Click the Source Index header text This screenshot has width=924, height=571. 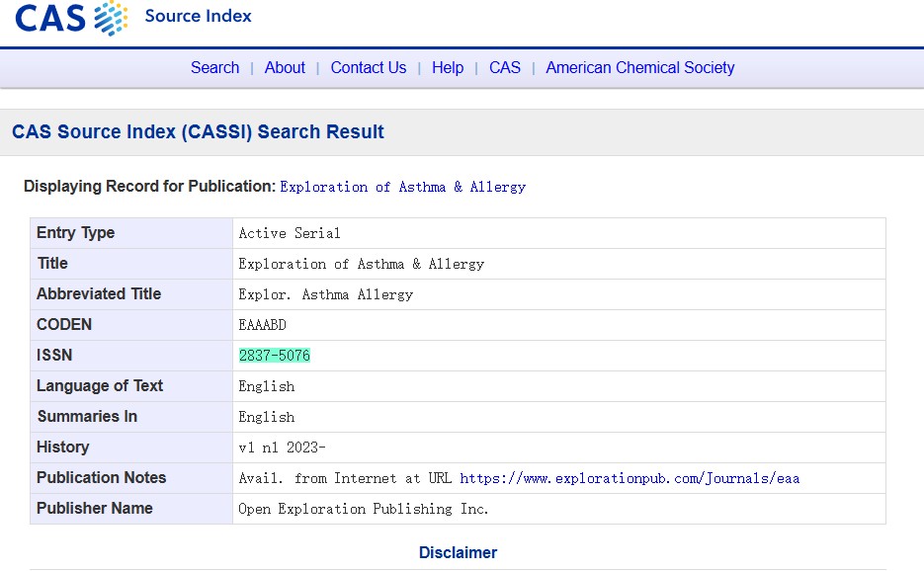(x=198, y=16)
